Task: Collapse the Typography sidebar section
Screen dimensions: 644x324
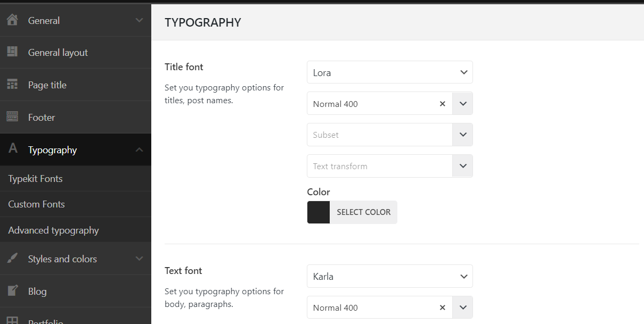Action: coord(139,150)
